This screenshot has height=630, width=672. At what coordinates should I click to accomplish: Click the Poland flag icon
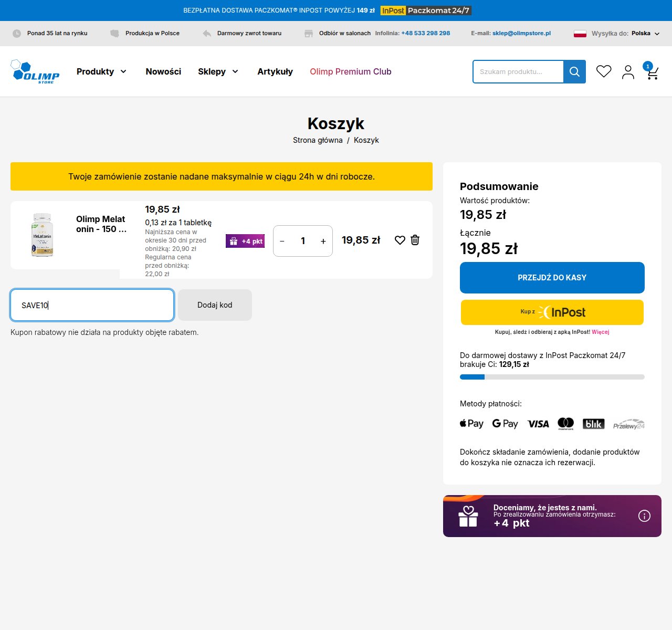(580, 33)
